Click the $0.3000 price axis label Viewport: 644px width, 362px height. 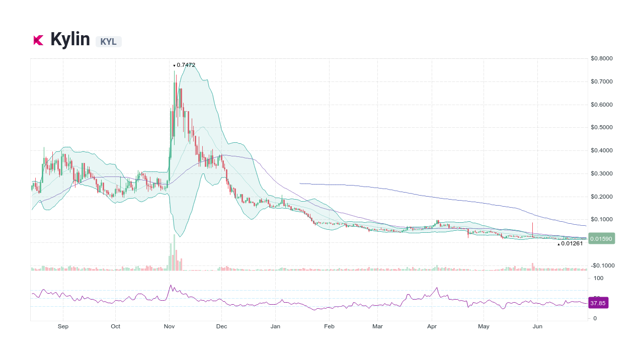602,173
